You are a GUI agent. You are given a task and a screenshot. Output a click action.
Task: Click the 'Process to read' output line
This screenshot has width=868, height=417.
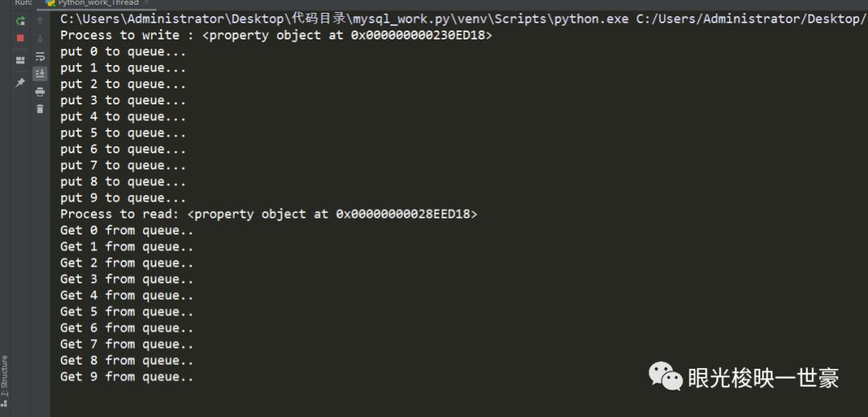point(268,214)
